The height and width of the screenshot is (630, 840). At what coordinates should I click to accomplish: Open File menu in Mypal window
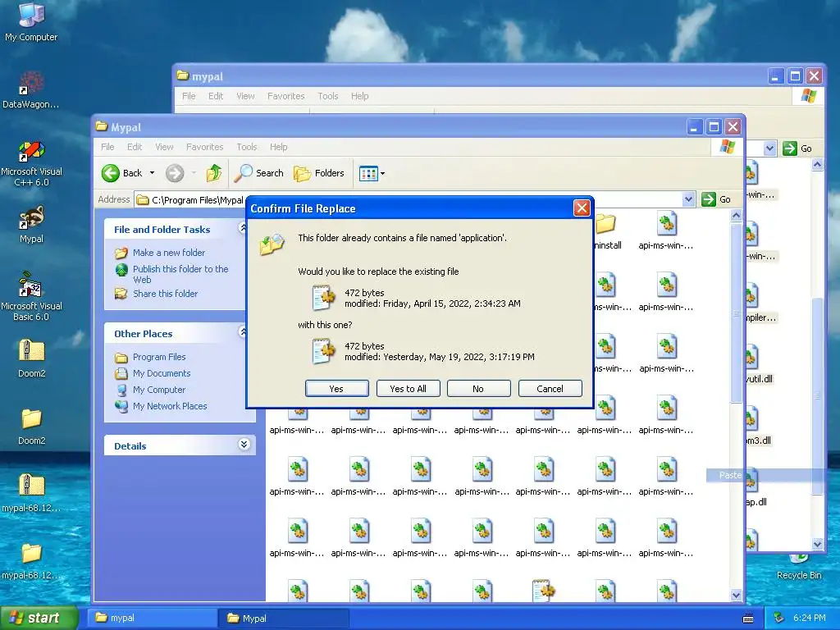[x=107, y=147]
